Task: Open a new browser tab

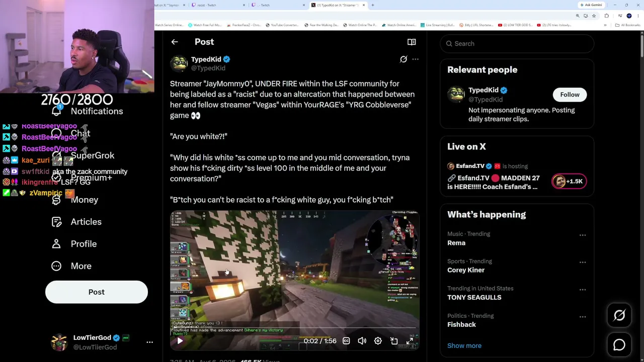Action: (x=373, y=5)
